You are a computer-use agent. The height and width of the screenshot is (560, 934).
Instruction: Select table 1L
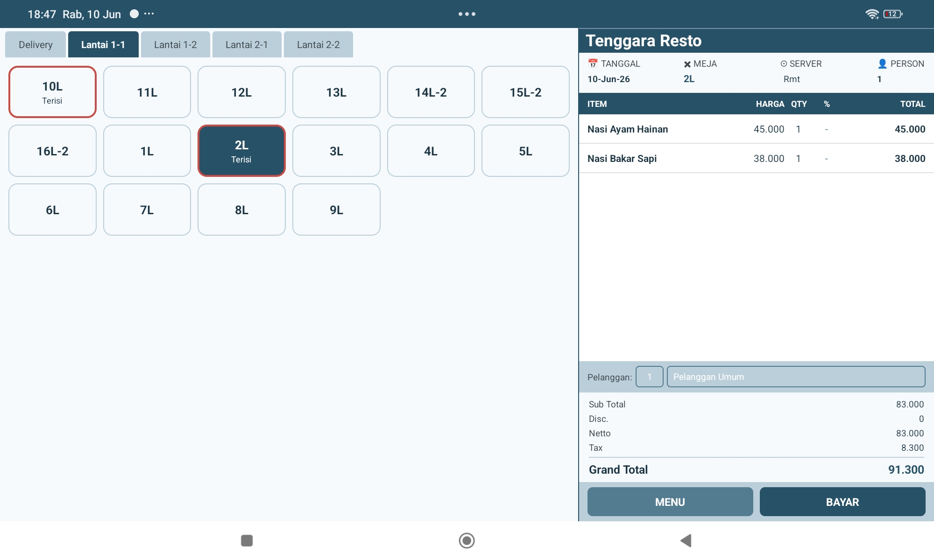click(147, 151)
